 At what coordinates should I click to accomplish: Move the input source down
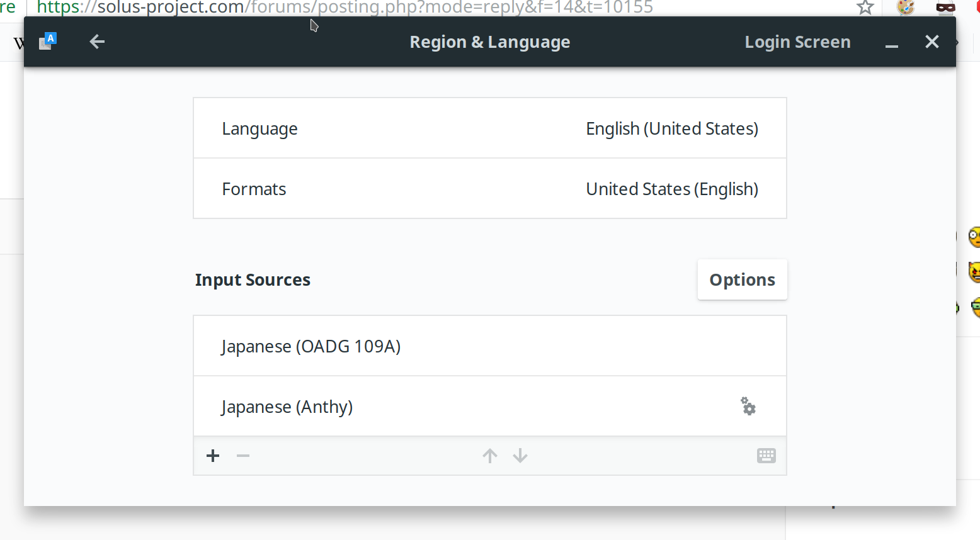(x=520, y=456)
